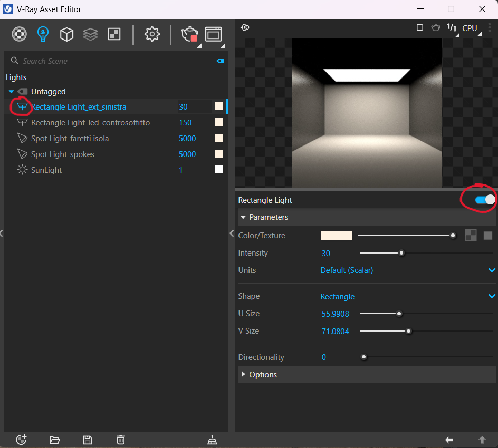Click color swatch of Spot Light_spokes row
498x448 pixels.
(x=219, y=154)
